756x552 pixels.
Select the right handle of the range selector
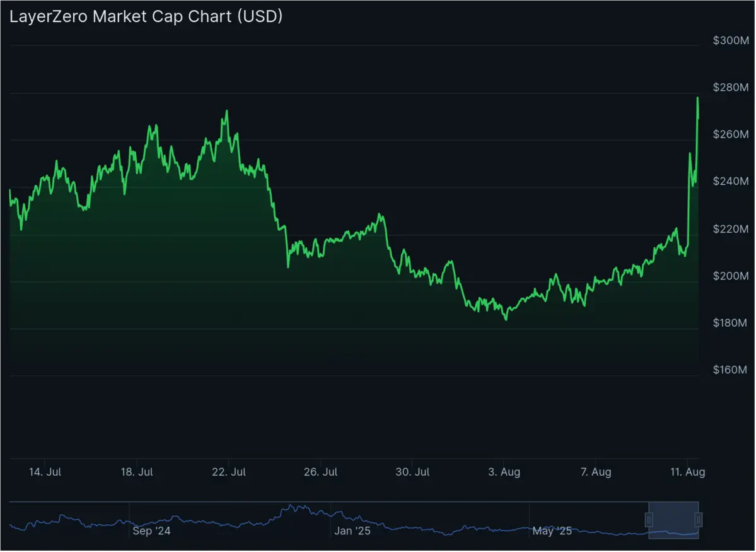tap(697, 520)
